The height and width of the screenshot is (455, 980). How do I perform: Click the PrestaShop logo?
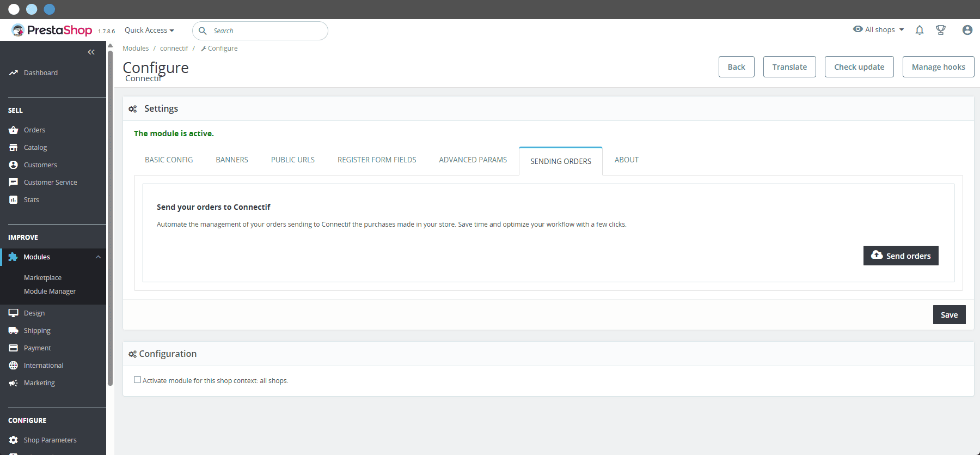52,31
